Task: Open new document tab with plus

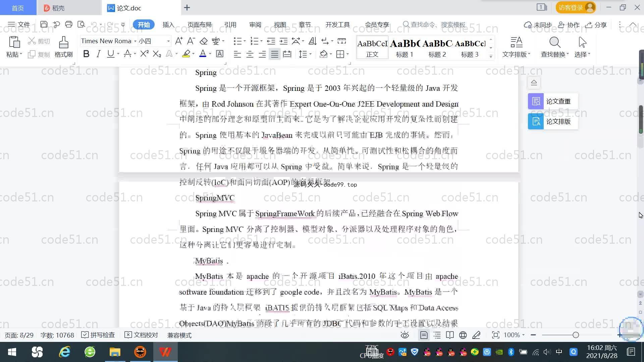Action: (187, 7)
